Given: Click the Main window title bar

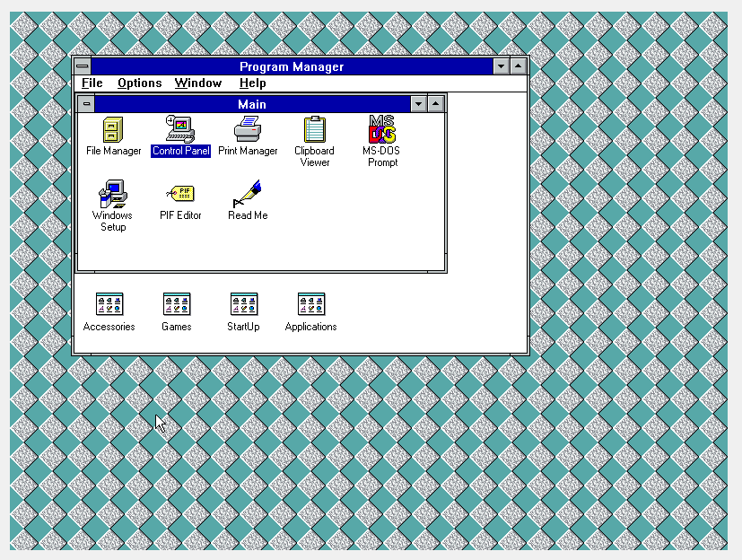Looking at the screenshot, I should pos(252,104).
